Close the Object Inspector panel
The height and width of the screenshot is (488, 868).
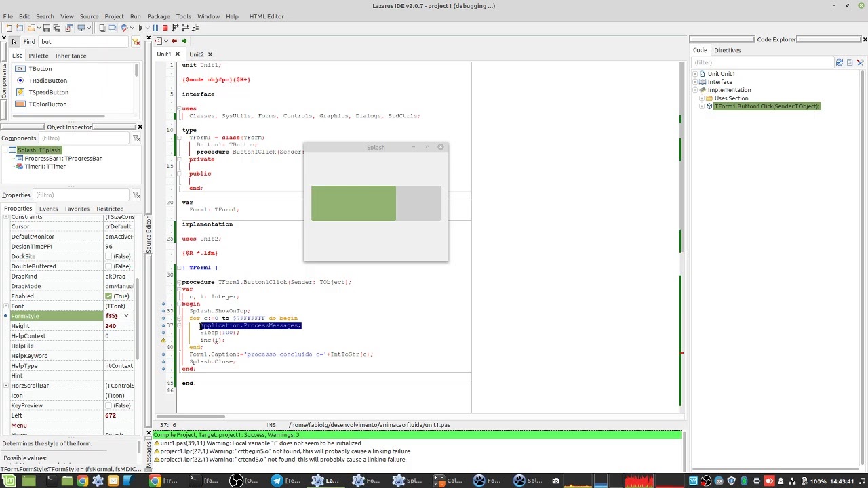pos(140,127)
